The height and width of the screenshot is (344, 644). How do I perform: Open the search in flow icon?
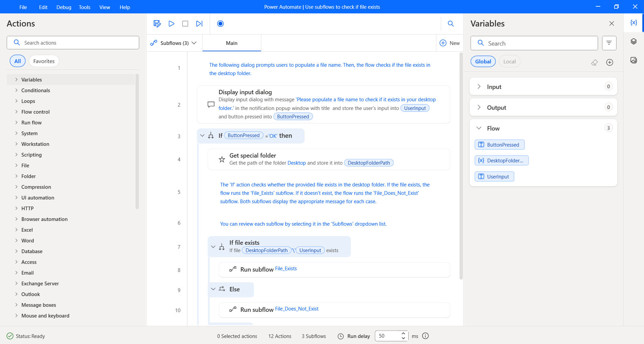point(451,23)
